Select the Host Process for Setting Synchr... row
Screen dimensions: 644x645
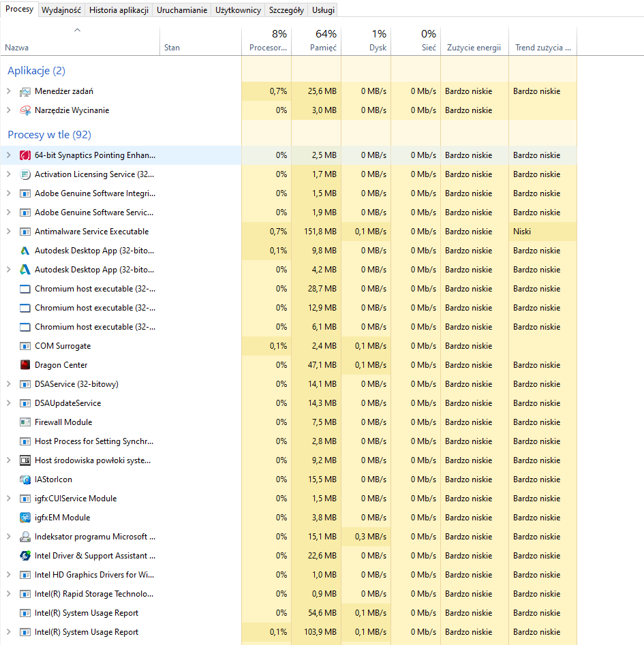coord(288,441)
